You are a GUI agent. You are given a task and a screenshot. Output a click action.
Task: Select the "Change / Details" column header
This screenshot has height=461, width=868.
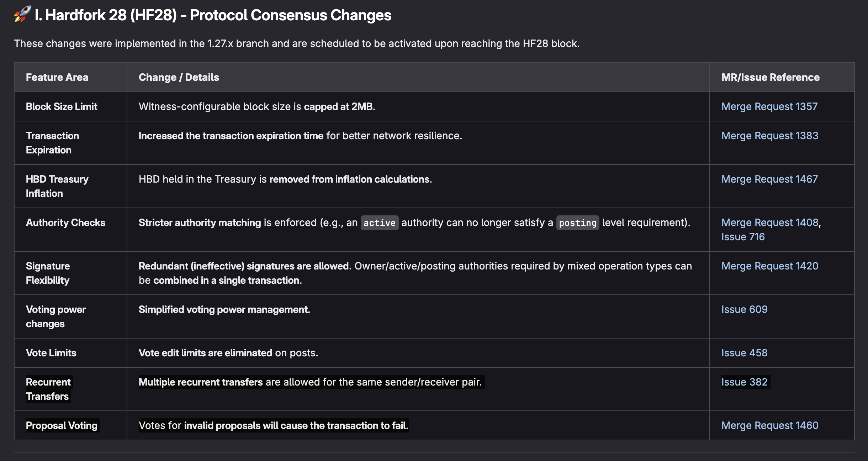[179, 77]
